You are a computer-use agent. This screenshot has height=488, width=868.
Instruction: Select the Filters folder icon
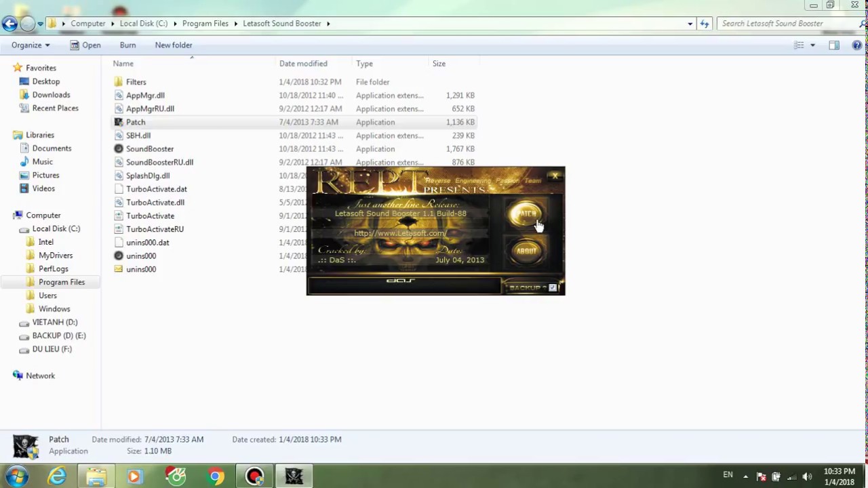click(x=119, y=82)
